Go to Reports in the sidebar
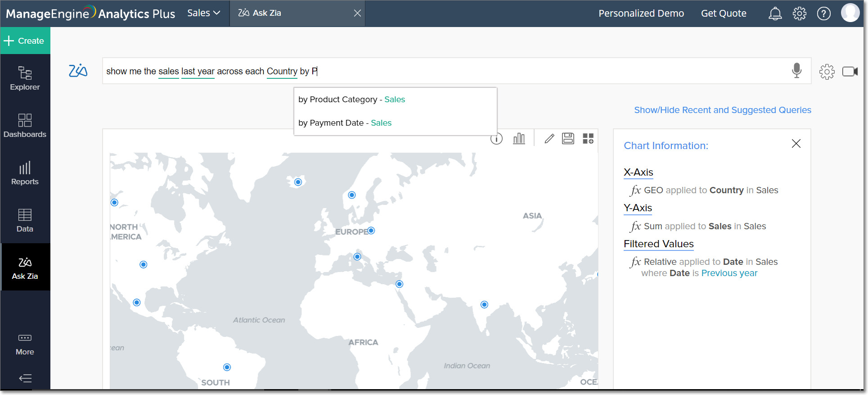The image size is (868, 395). [x=25, y=173]
